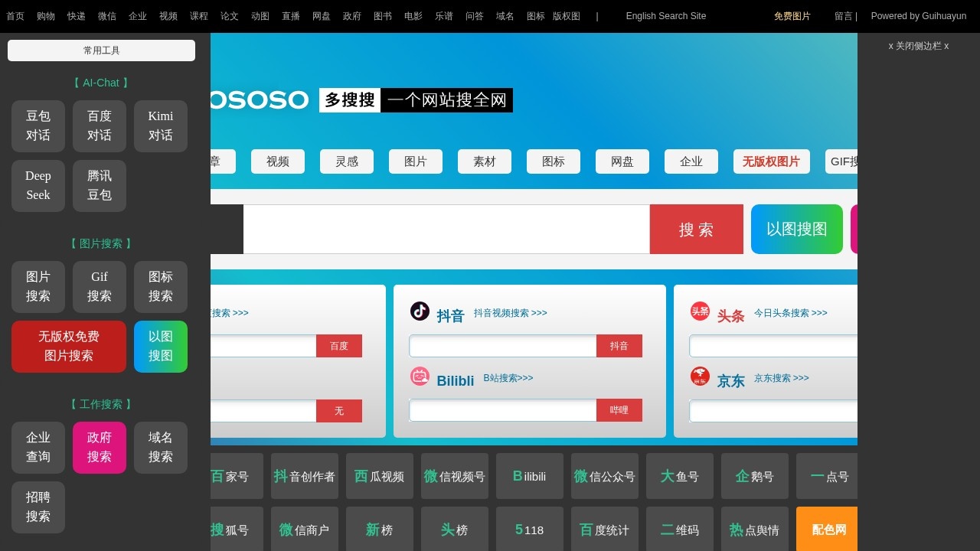980x551 pixels.
Task: Open the 新榜 tile
Action: pos(380,529)
